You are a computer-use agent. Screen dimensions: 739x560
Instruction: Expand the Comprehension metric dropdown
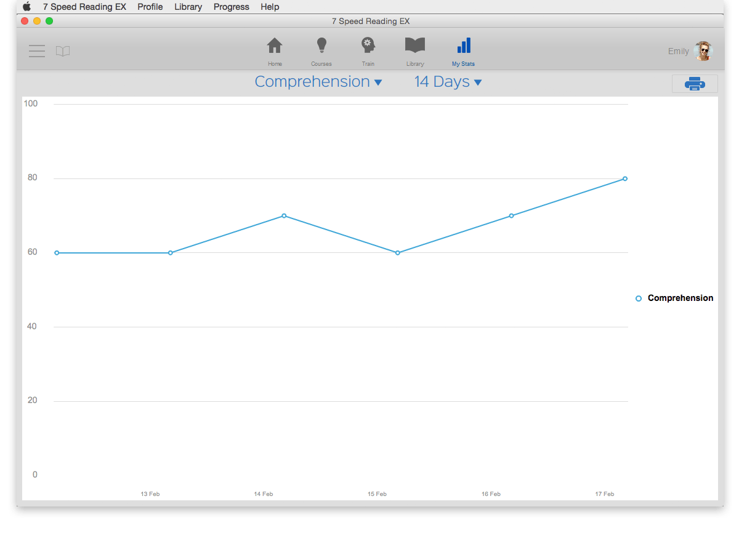pos(318,82)
